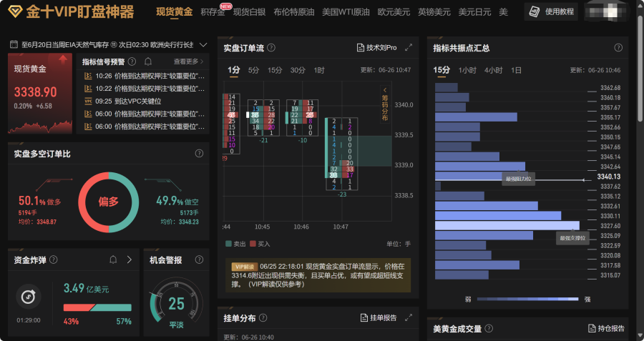Select the 美元日元 tab
The image size is (644, 341).
[x=475, y=12]
